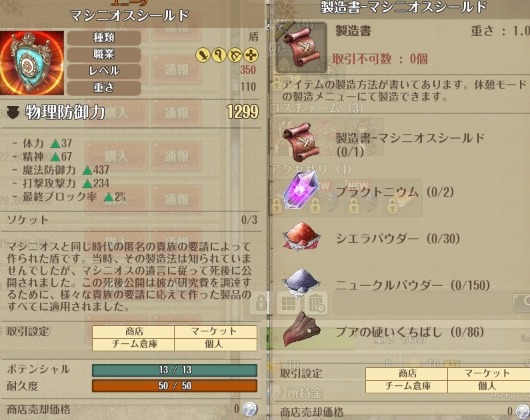
Task: Click the 製造書-マシニオスシールド scroll material icon
Action: (301, 143)
